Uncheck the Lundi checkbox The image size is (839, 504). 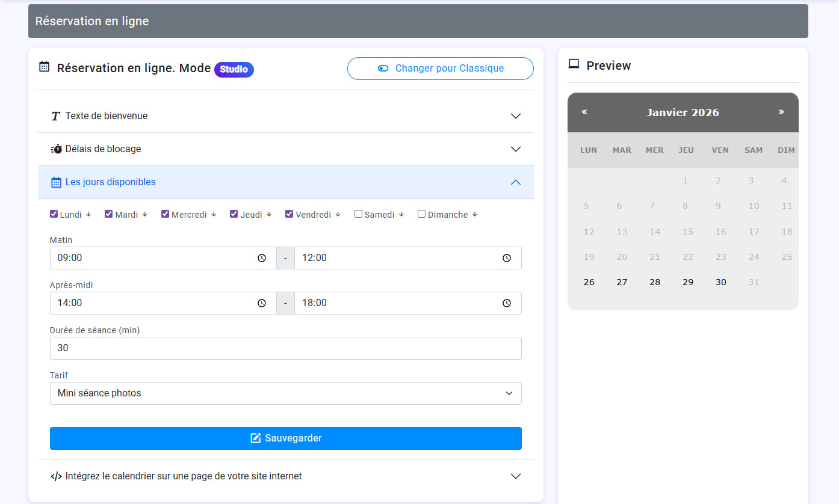pos(54,214)
